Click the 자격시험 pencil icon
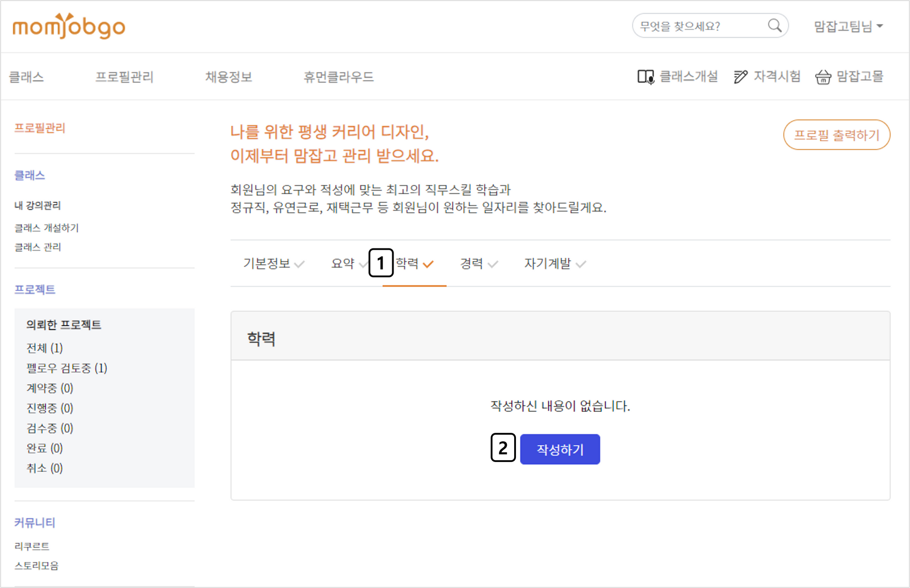 click(x=740, y=77)
